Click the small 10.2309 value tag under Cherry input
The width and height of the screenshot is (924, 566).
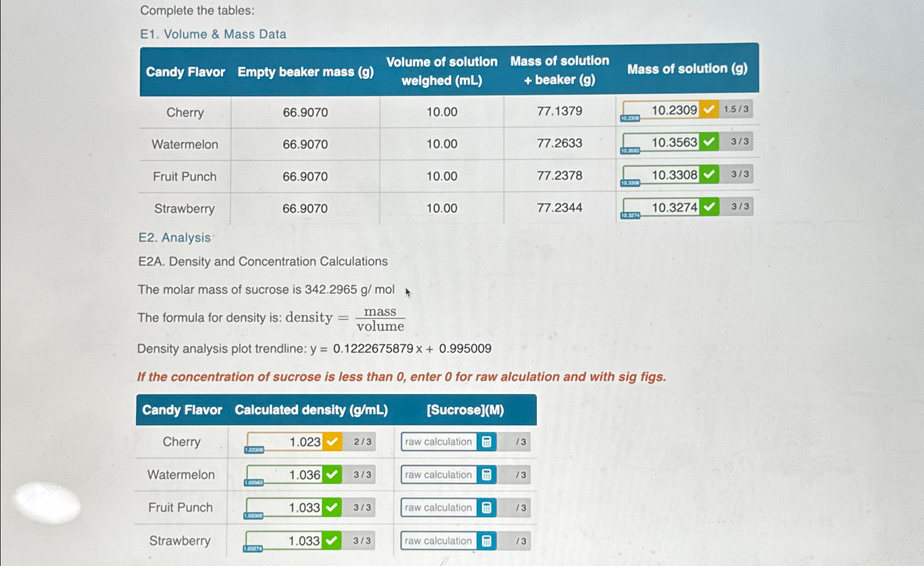[629, 118]
